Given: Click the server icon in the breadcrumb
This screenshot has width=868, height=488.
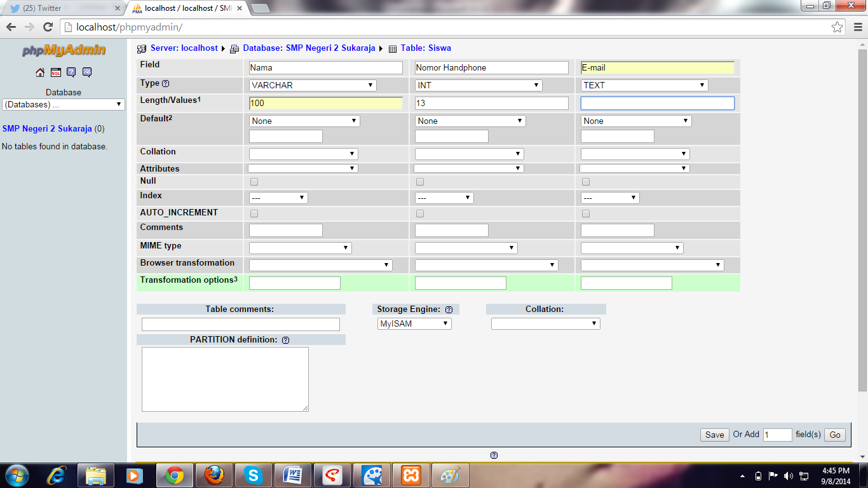Looking at the screenshot, I should (x=141, y=48).
